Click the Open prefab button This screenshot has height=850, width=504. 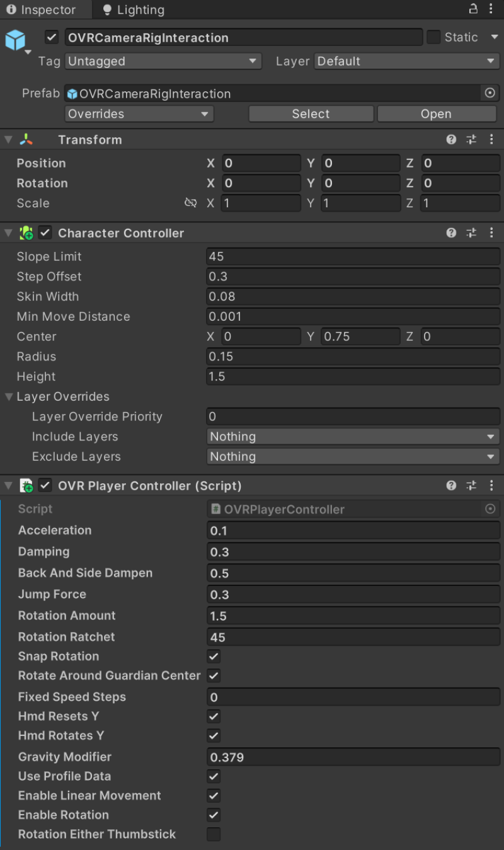pyautogui.click(x=436, y=113)
